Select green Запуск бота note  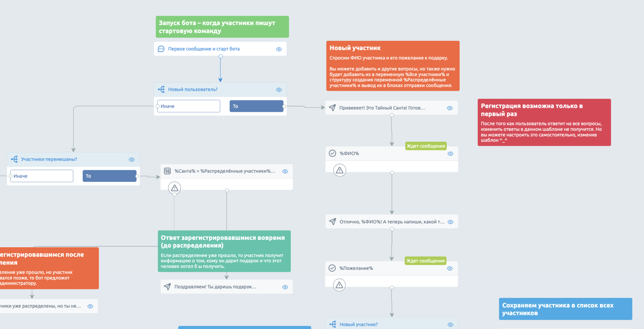[x=222, y=27]
